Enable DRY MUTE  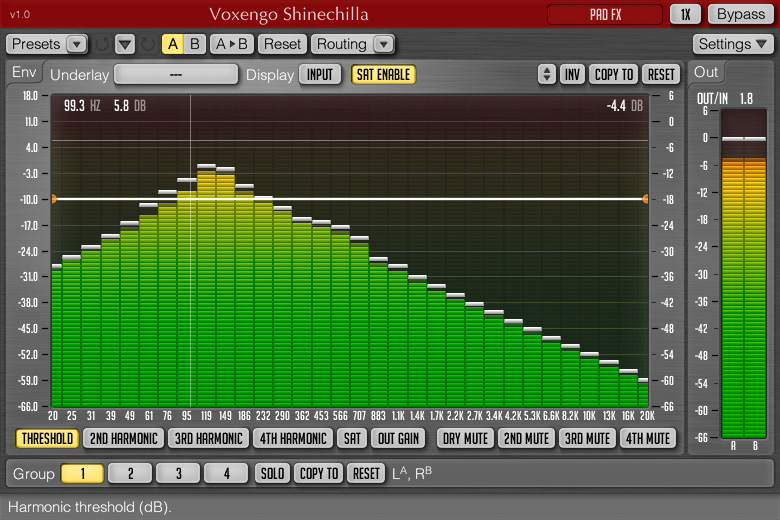[x=463, y=438]
